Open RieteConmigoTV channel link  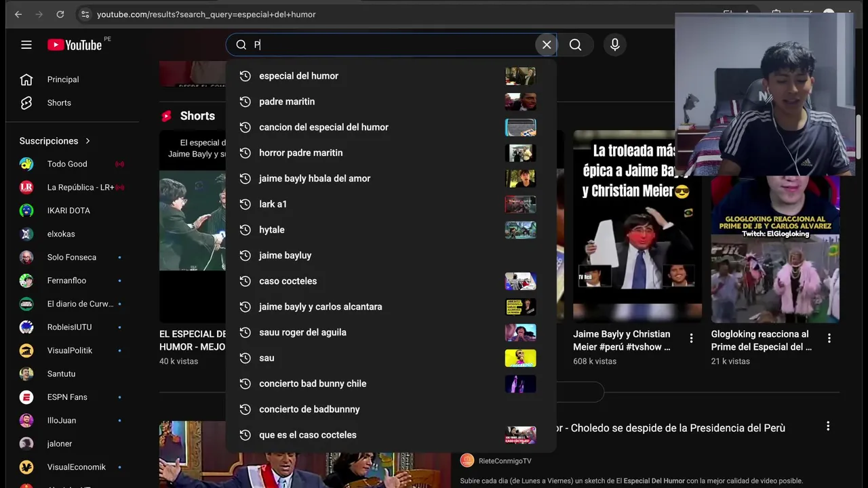point(505,461)
